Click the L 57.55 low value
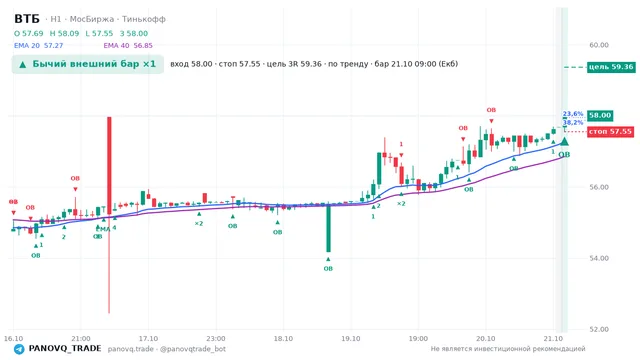The height and width of the screenshot is (360, 640). (x=99, y=33)
